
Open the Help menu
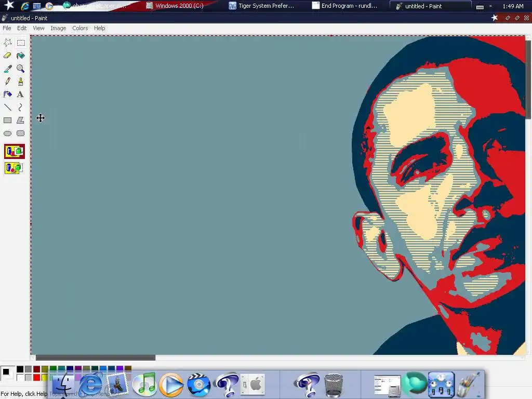coord(99,28)
